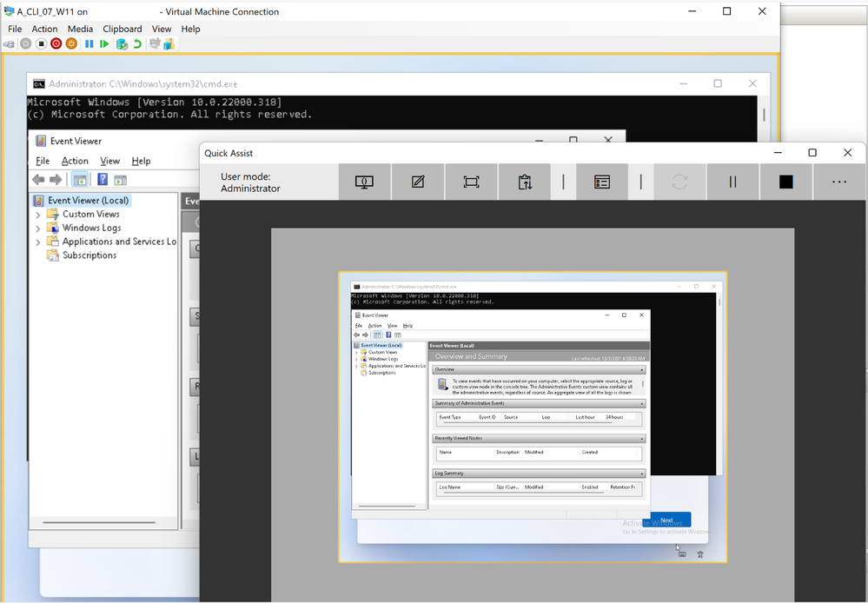Open the VM Connection Action menu

(44, 29)
